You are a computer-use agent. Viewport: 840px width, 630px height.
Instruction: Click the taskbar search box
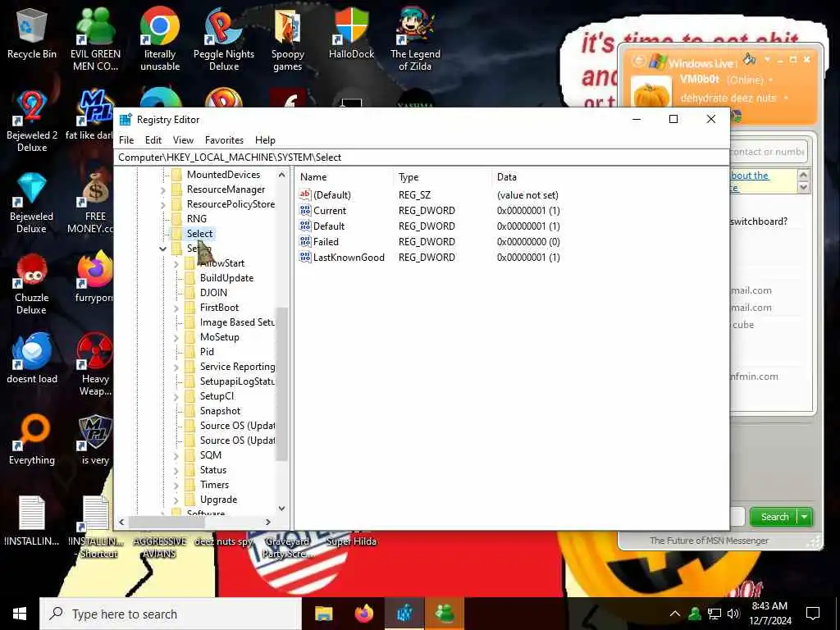point(171,614)
